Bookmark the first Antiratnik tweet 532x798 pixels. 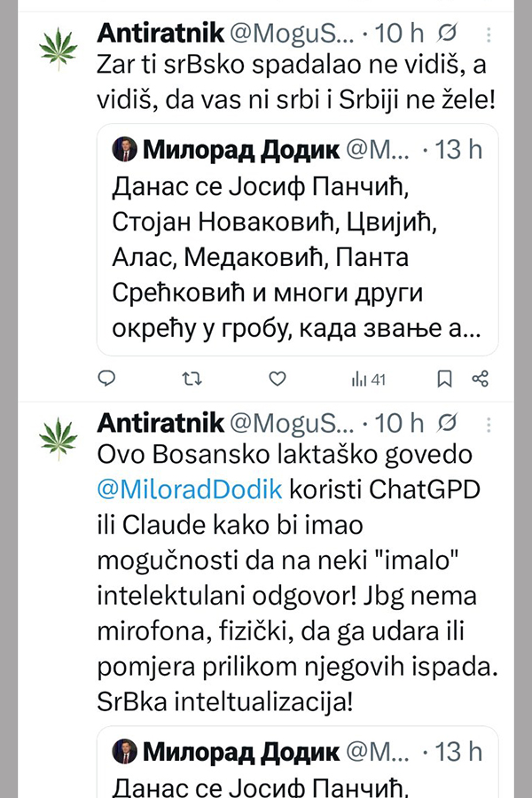point(444,379)
